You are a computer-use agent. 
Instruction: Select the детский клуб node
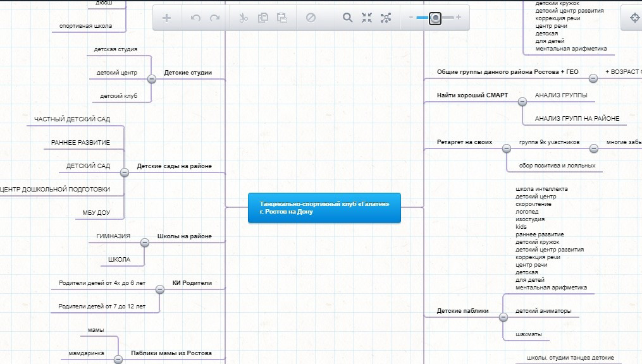pyautogui.click(x=119, y=95)
